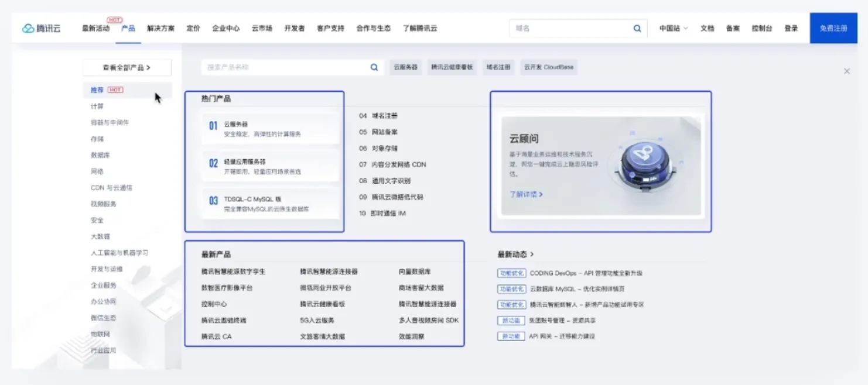Open 08 通用文字识别 in the hot list
This screenshot has height=385, width=868.
pos(385,181)
